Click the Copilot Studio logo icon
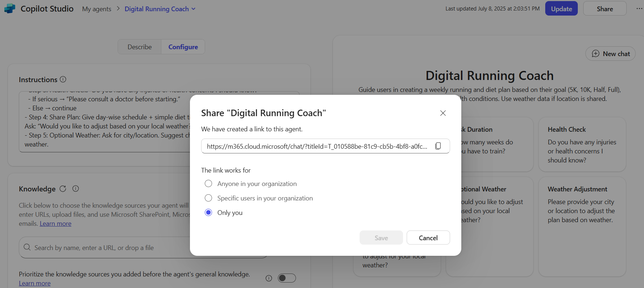The image size is (644, 288). click(x=10, y=9)
